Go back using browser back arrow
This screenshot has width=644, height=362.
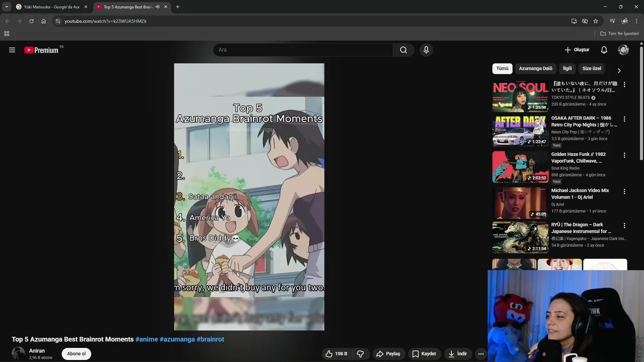pos(7,21)
